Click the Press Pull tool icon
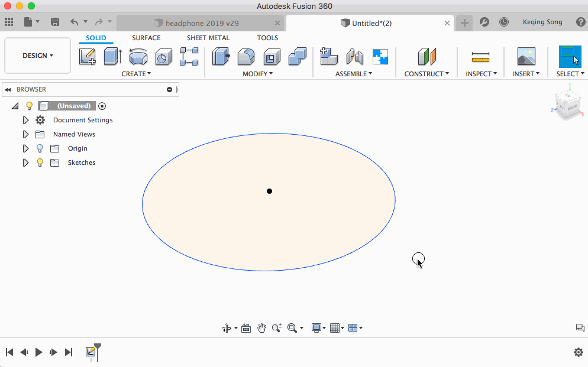This screenshot has height=367, width=588. [x=221, y=57]
